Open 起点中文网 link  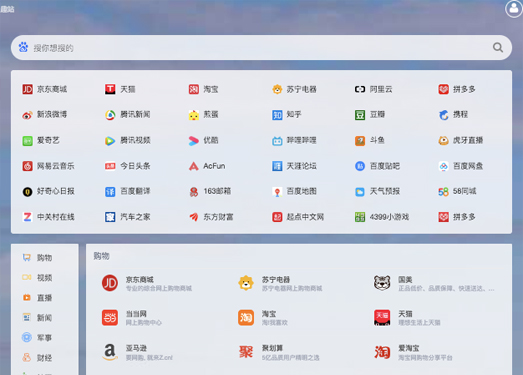(x=298, y=217)
